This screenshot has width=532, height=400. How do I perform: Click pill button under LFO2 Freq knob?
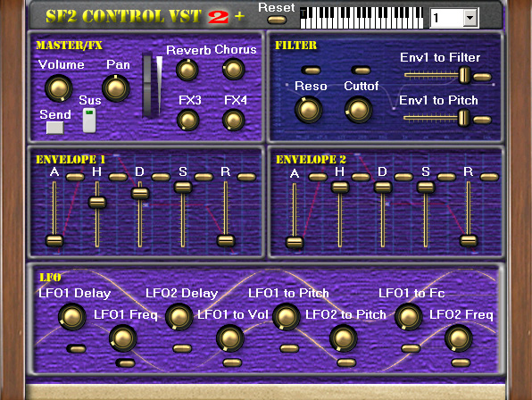461,362
